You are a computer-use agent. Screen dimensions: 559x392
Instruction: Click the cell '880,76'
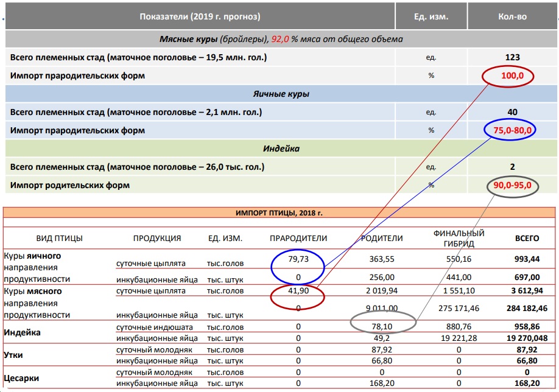pyautogui.click(x=459, y=326)
